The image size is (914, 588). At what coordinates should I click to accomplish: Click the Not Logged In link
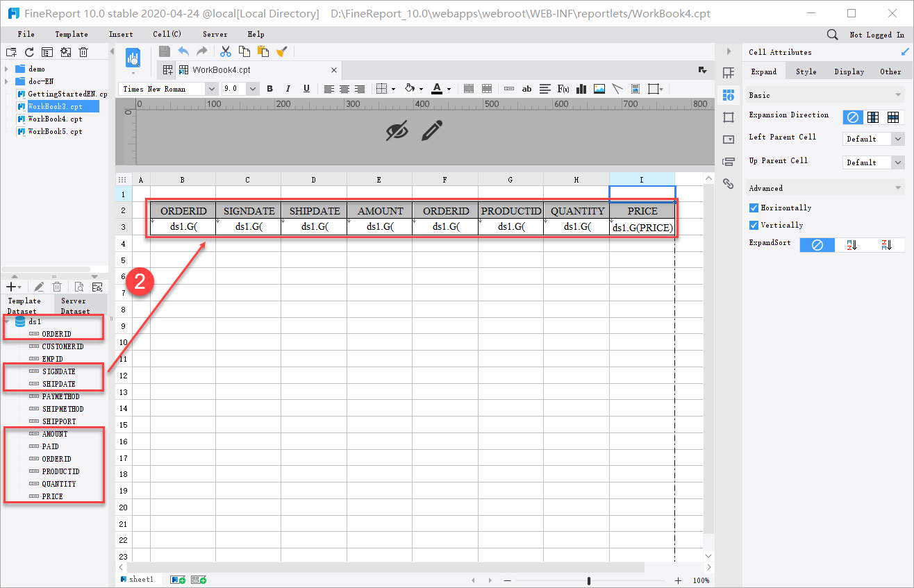(x=876, y=35)
